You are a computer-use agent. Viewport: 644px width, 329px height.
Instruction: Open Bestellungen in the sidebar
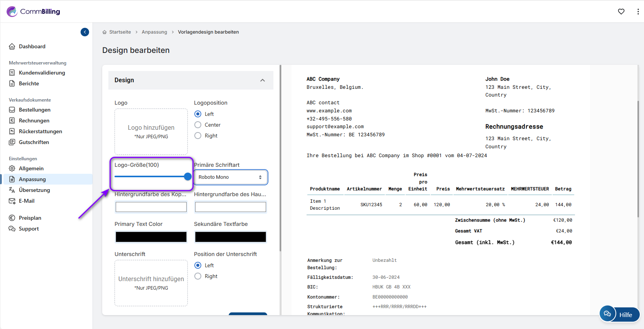35,110
